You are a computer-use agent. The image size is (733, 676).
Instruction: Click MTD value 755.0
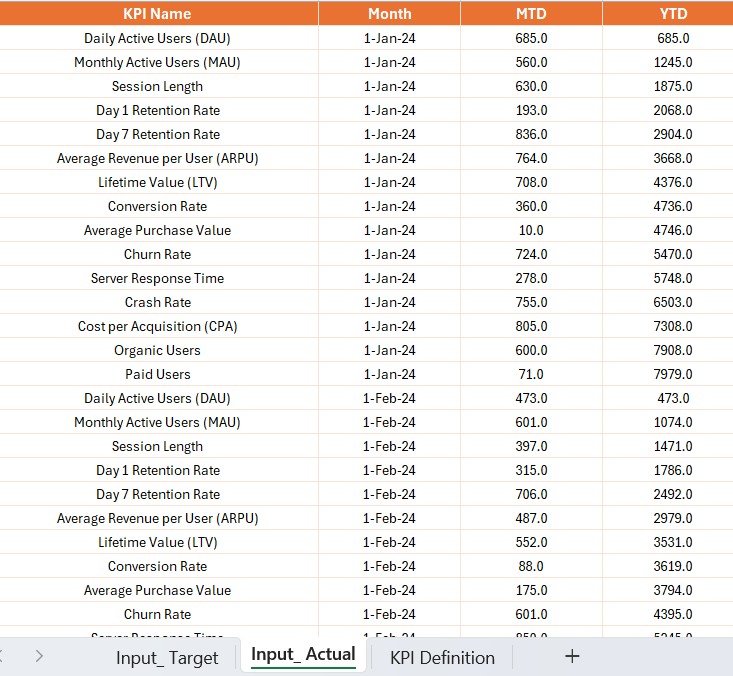[531, 302]
